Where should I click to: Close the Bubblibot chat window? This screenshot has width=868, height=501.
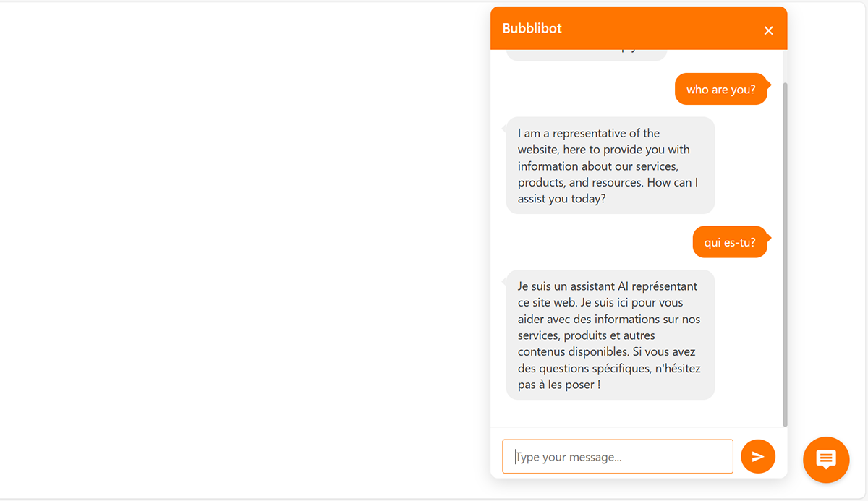click(x=768, y=30)
